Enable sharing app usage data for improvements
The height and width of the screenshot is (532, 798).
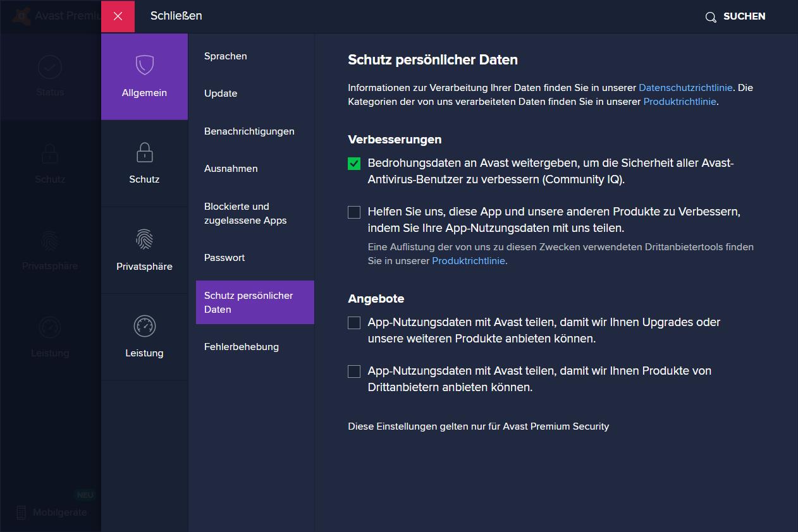(354, 212)
